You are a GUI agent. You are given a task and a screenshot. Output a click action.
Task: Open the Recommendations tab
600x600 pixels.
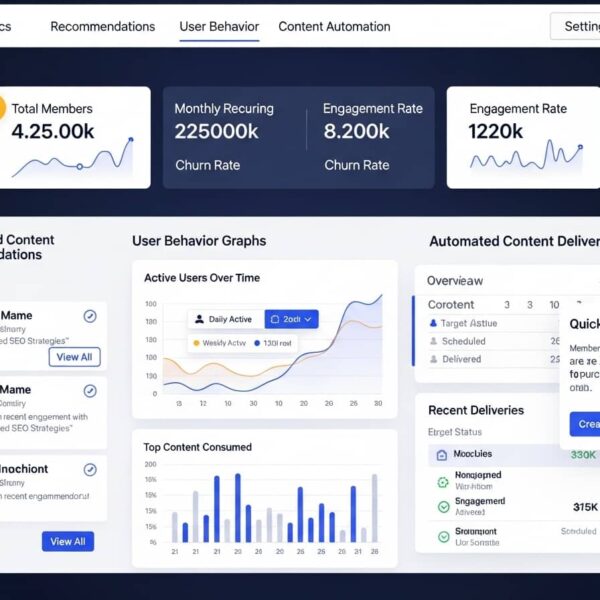[103, 27]
